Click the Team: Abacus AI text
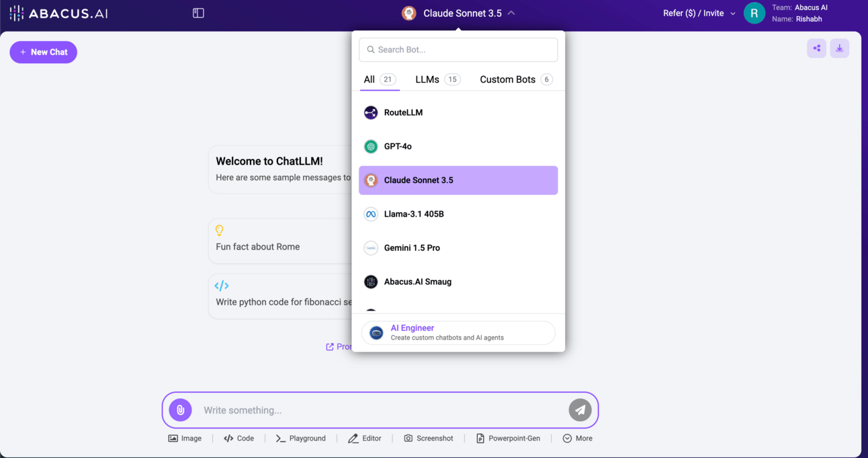Viewport: 868px width, 458px height. tap(799, 7)
